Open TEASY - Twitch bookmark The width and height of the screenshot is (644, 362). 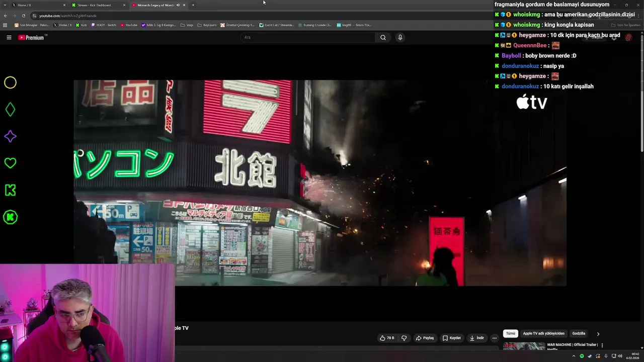pyautogui.click(x=104, y=25)
